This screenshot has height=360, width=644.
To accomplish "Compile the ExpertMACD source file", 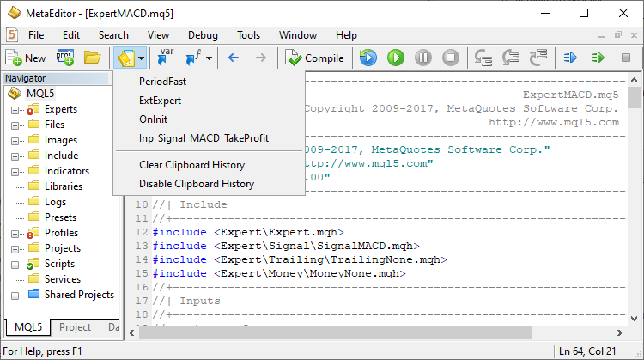I will click(x=314, y=58).
